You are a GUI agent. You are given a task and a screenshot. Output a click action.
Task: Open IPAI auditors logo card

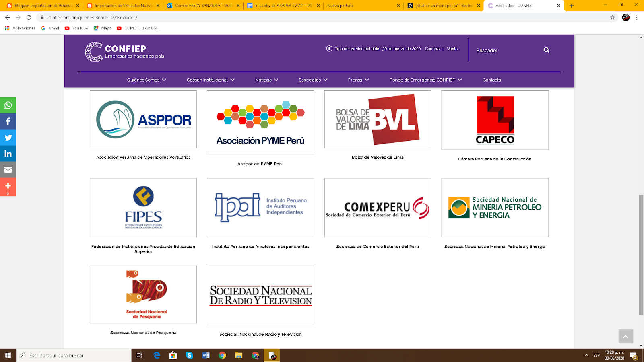coord(260,208)
